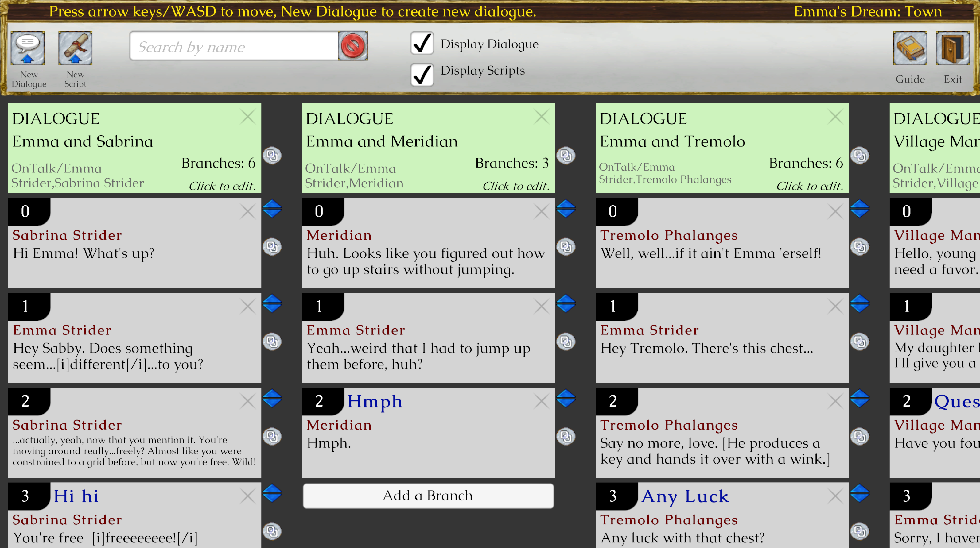Copy the Emma and Sabrina dialogue
The image size is (980, 548).
tap(272, 155)
